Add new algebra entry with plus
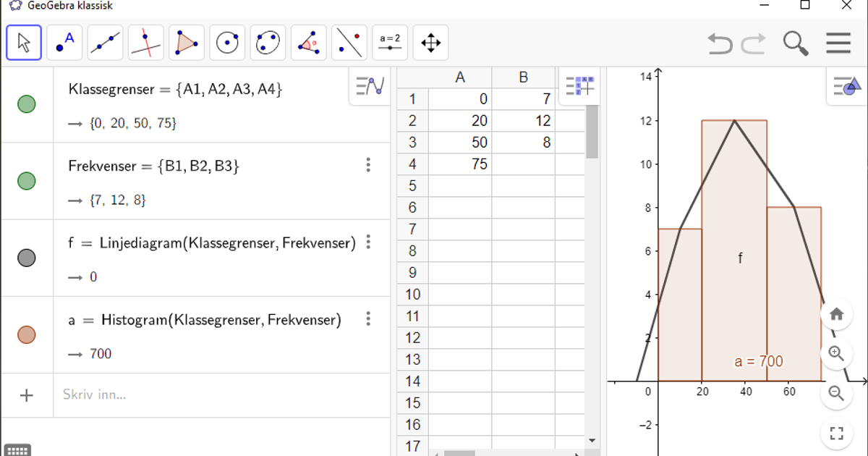The height and width of the screenshot is (456, 868). point(27,395)
